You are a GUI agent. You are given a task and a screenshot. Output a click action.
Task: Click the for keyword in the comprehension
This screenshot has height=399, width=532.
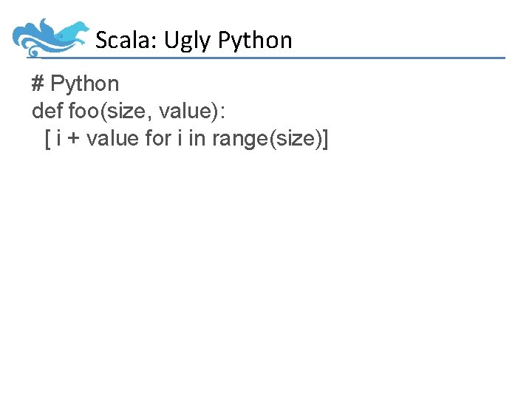pyautogui.click(x=158, y=137)
